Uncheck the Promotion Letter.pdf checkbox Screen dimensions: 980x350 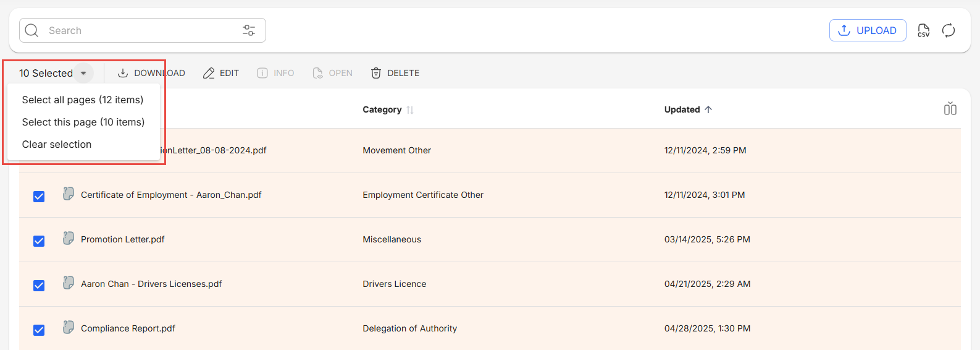click(x=39, y=241)
